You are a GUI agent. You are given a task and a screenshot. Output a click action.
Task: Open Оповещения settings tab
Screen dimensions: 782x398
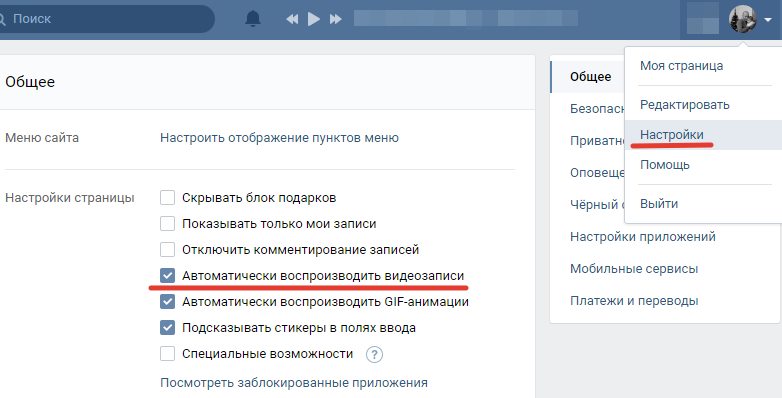click(597, 173)
